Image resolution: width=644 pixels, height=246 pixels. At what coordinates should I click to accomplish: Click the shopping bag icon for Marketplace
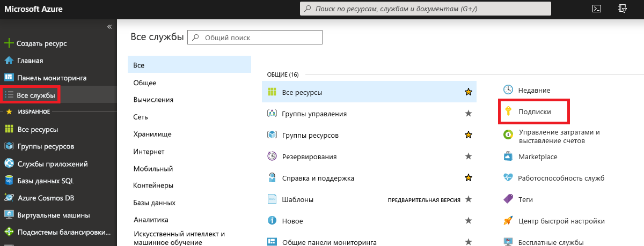pyautogui.click(x=508, y=156)
